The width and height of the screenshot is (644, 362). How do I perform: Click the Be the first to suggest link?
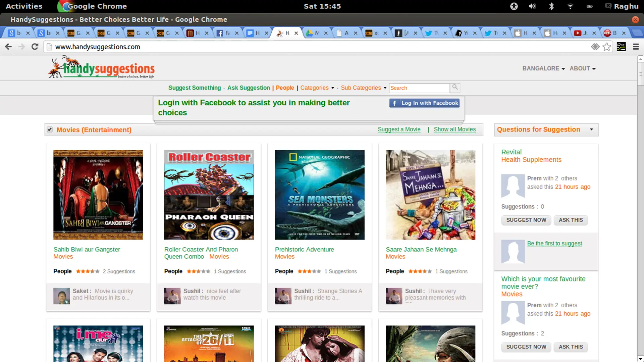(x=554, y=244)
